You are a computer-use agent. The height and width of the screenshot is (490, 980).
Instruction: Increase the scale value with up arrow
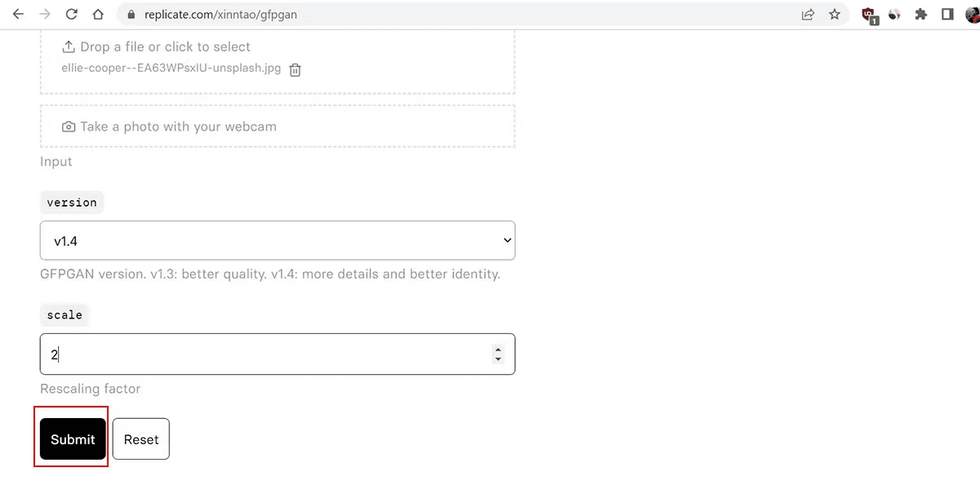pos(497,350)
